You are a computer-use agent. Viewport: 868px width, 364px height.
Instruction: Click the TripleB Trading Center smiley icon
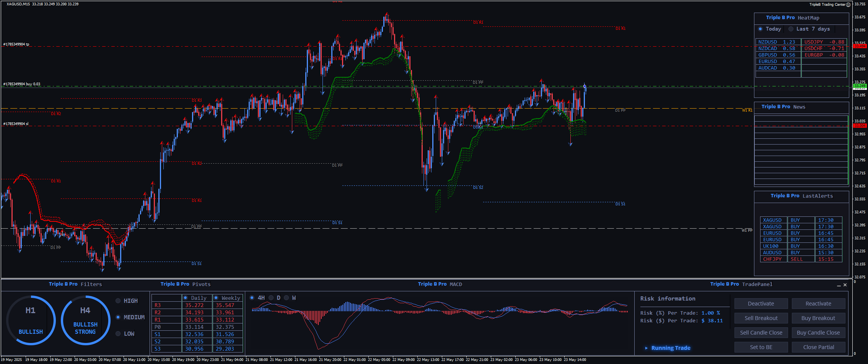pyautogui.click(x=848, y=5)
